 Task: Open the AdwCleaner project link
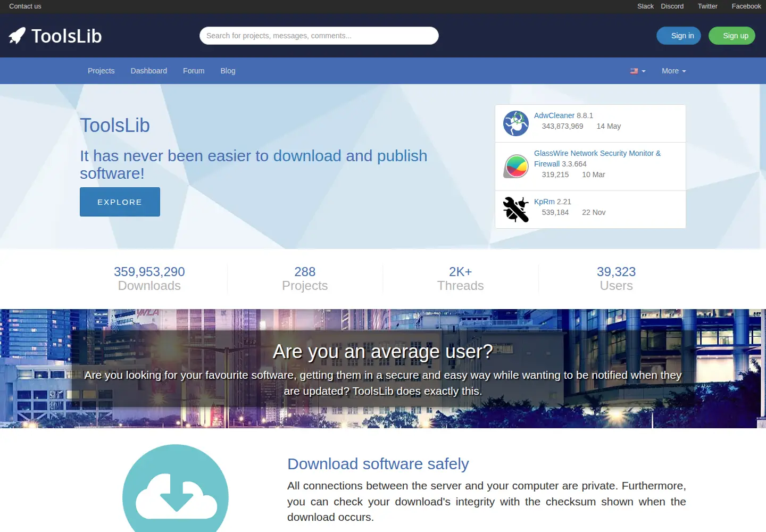point(554,115)
